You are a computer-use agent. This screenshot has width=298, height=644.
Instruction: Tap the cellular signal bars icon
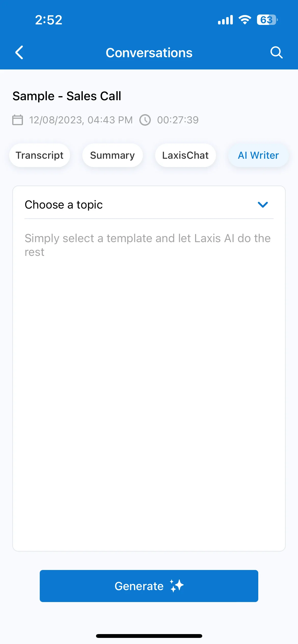coord(225,20)
